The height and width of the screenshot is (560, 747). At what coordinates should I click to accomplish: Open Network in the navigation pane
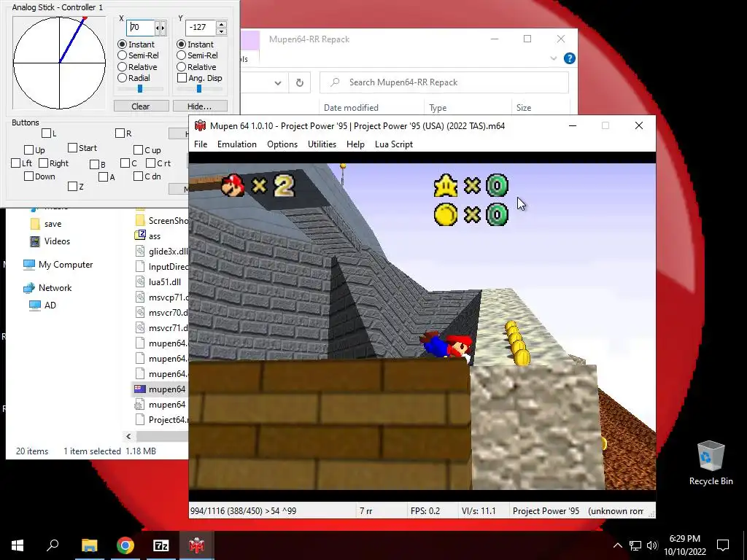[47, 287]
